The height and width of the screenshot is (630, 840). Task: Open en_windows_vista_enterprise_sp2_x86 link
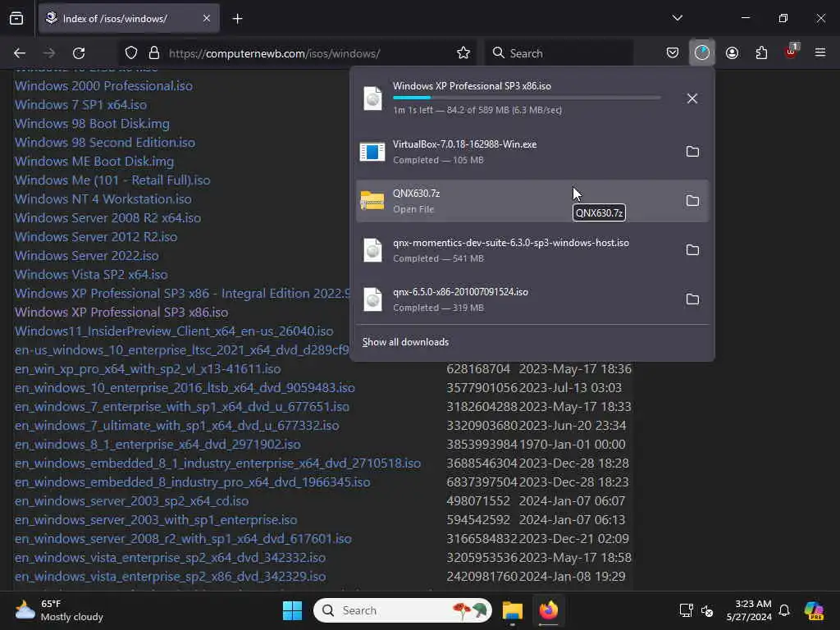170,577
